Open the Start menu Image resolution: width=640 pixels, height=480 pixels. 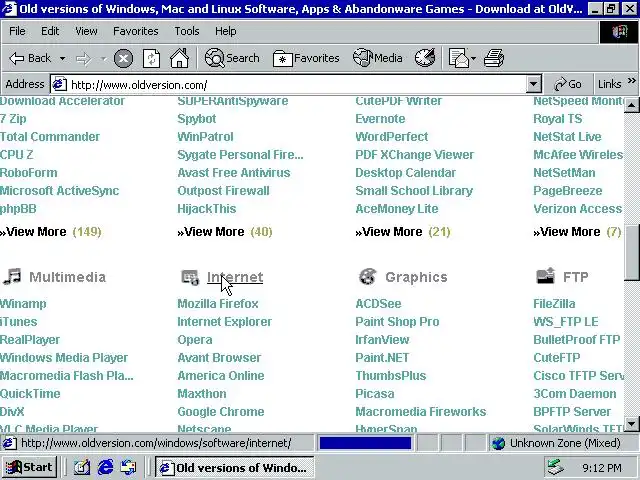pyautogui.click(x=29, y=467)
